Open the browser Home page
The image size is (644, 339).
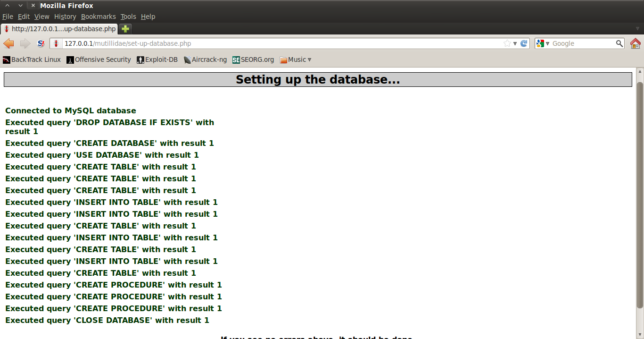pyautogui.click(x=636, y=43)
